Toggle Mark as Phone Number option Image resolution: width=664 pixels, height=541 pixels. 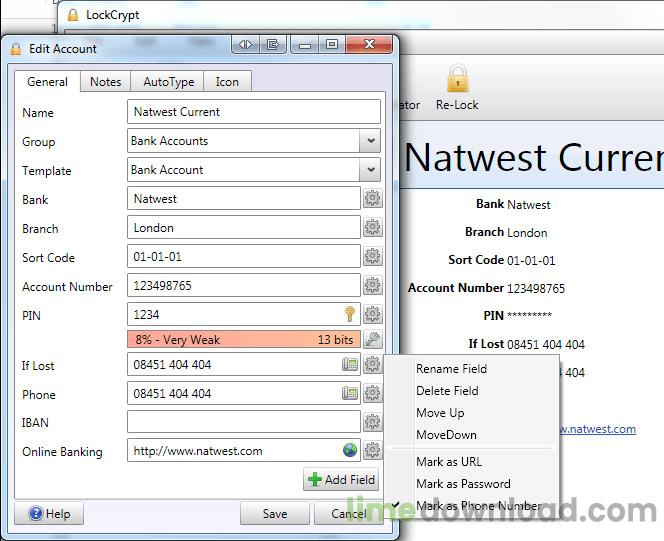(x=478, y=506)
